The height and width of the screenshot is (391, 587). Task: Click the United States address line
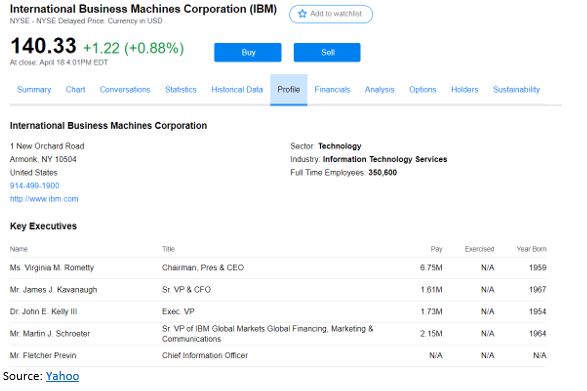[34, 173]
